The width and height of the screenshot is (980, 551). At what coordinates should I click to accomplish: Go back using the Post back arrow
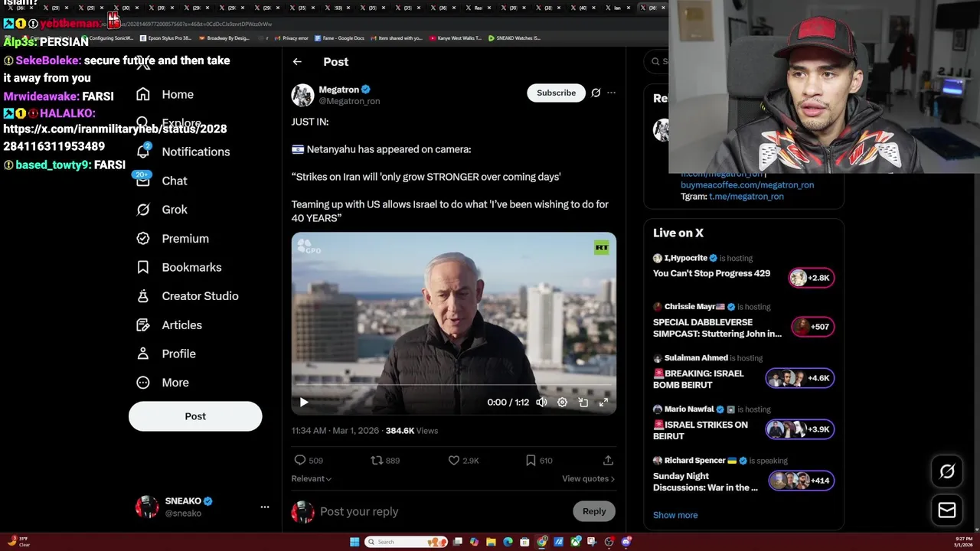click(x=297, y=62)
